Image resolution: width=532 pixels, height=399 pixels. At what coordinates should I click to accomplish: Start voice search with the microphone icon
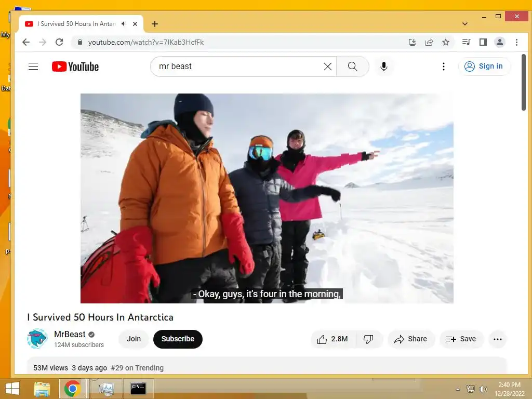tap(384, 66)
